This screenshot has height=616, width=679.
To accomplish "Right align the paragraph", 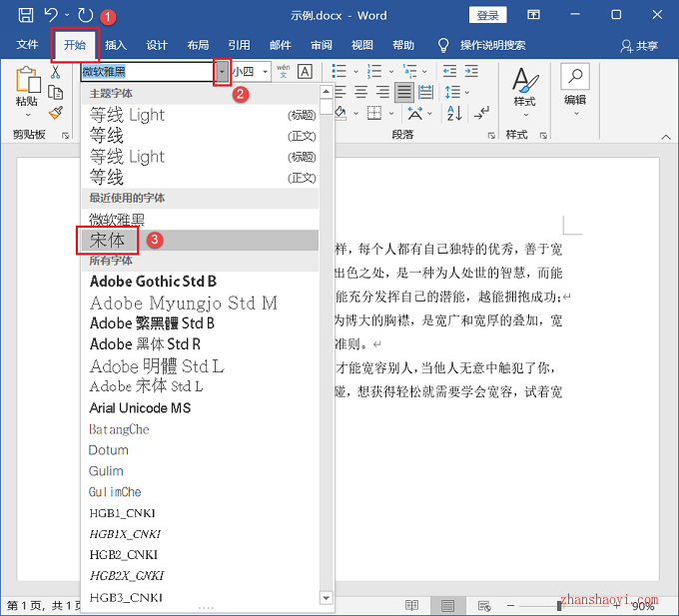I will (x=382, y=92).
